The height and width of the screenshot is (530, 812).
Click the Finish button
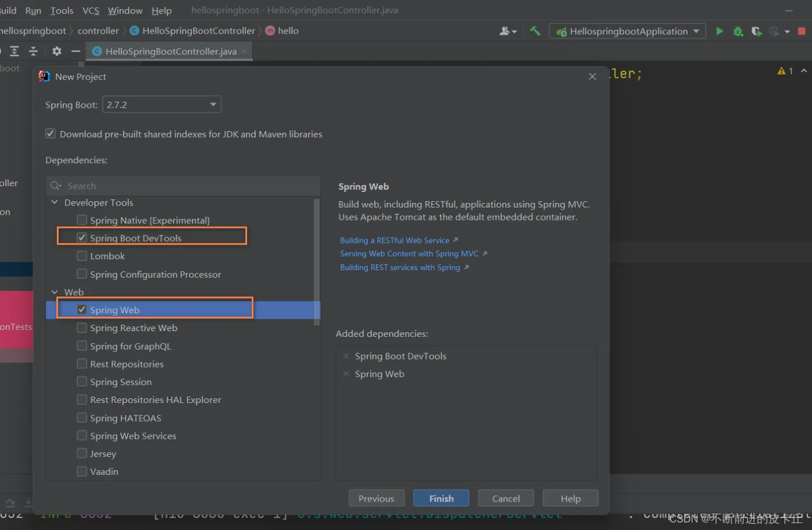point(441,499)
